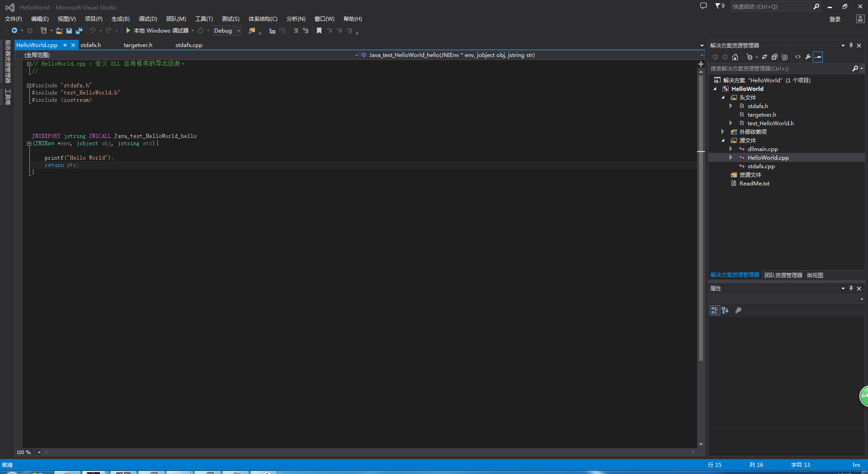Collapse the HelloWorld project node
Image resolution: width=868 pixels, height=474 pixels.
click(x=715, y=89)
